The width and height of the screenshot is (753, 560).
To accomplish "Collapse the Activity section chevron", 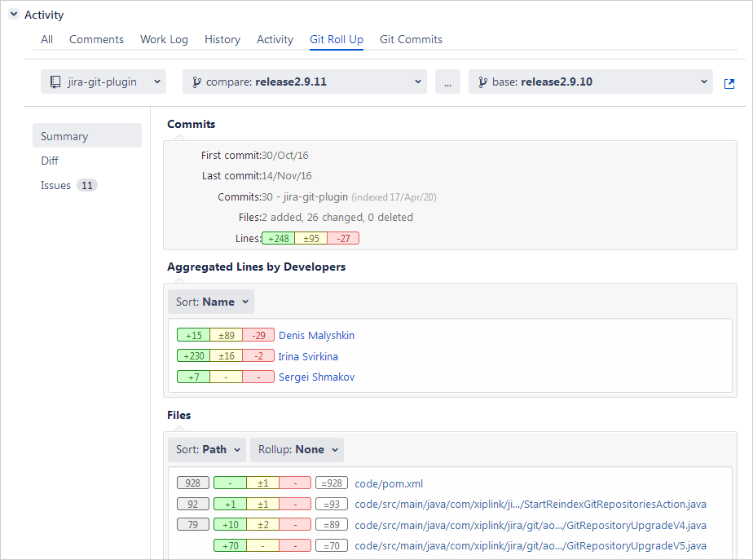I will 13,15.
